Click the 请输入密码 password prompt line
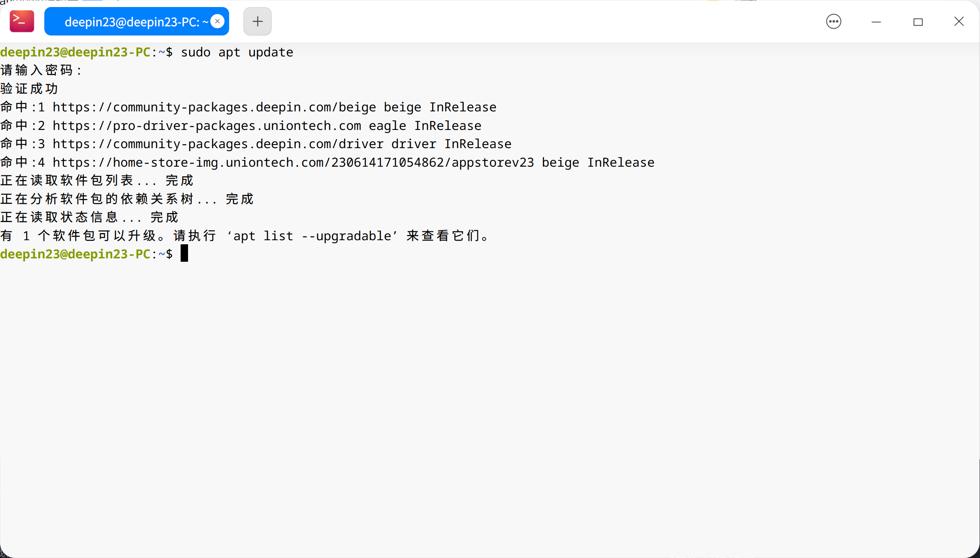Image resolution: width=980 pixels, height=558 pixels. [x=41, y=71]
